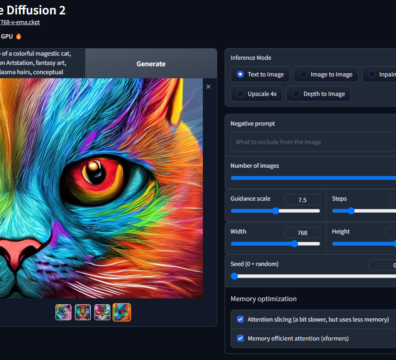Click the Guidance scale value box 7.5

pos(302,200)
